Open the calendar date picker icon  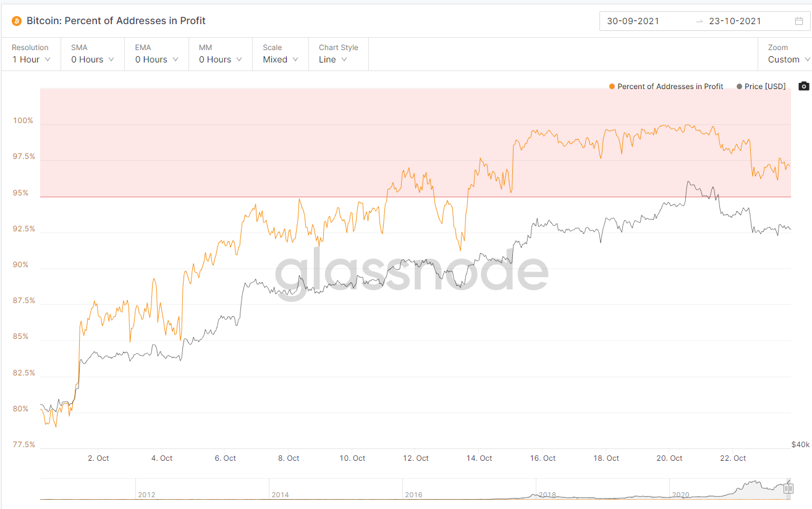click(799, 21)
